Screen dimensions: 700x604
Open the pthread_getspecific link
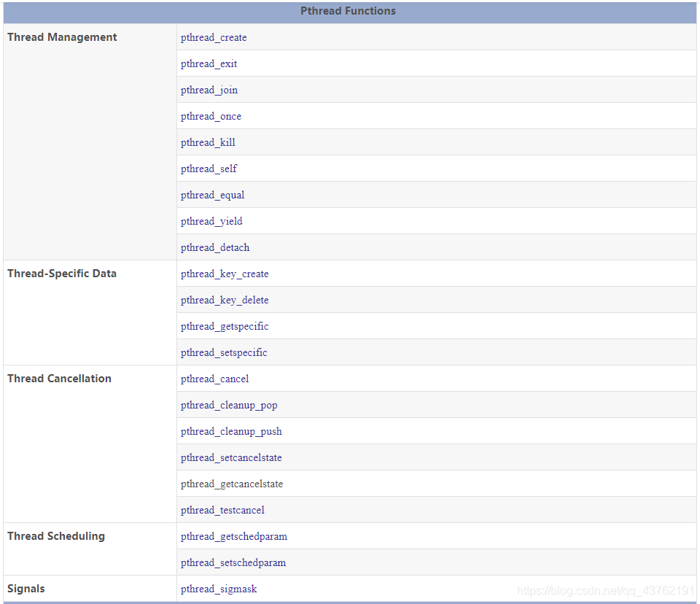(x=225, y=327)
